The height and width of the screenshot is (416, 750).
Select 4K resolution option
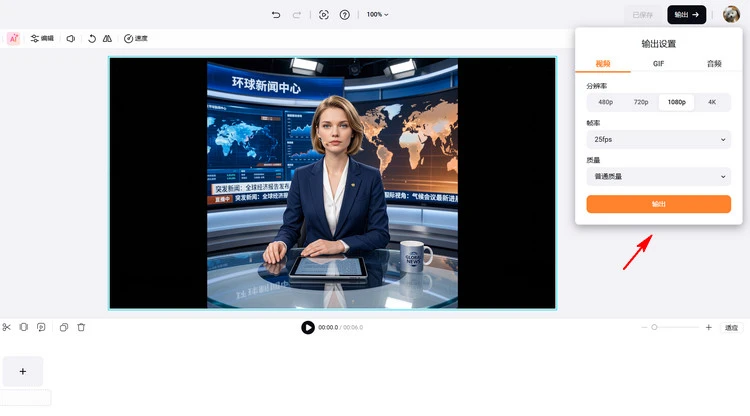(x=712, y=102)
